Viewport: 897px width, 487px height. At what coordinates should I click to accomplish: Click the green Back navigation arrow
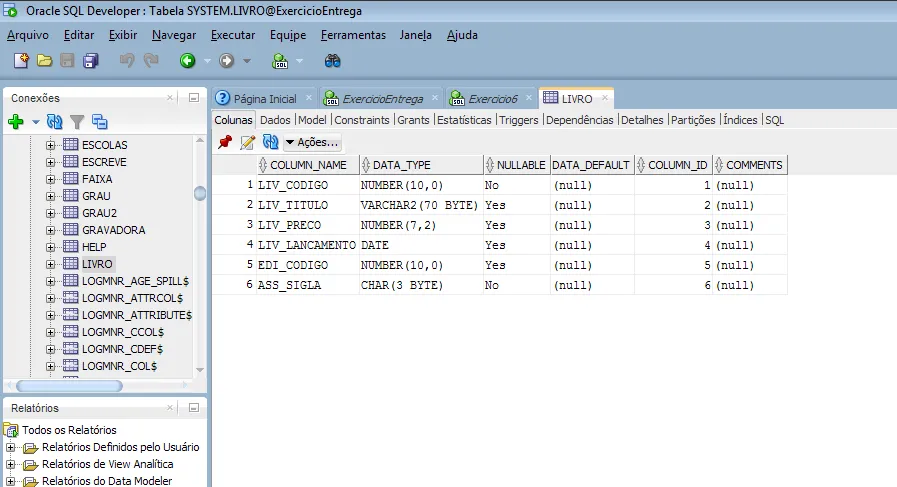pos(187,61)
